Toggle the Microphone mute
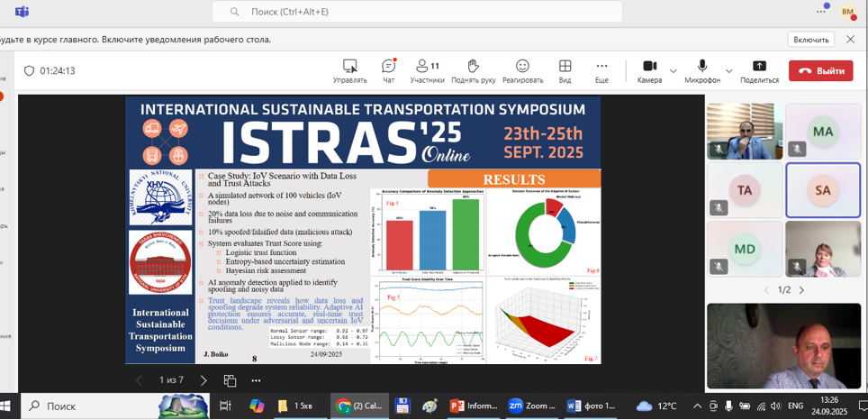Image resolution: width=868 pixels, height=420 pixels. tap(702, 70)
